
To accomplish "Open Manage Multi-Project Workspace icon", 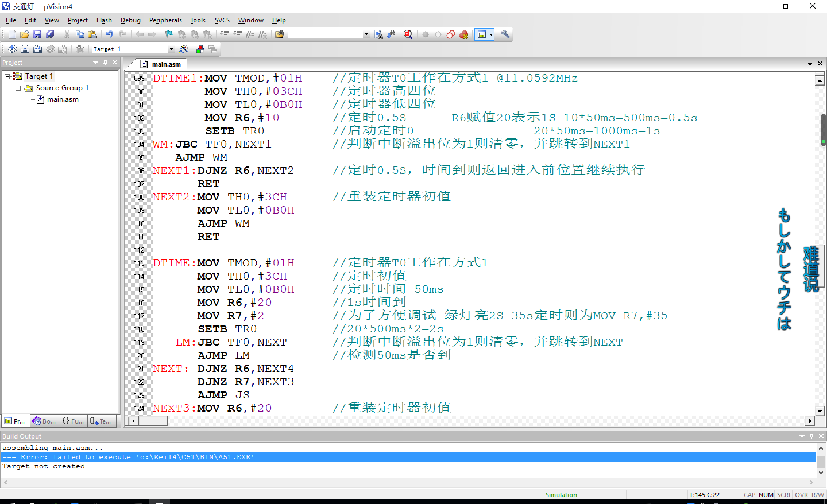I will (213, 49).
